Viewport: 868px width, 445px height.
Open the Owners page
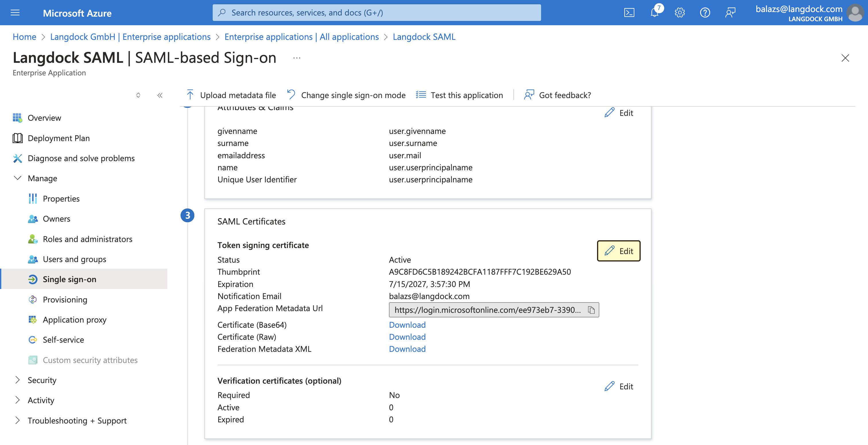coord(56,219)
